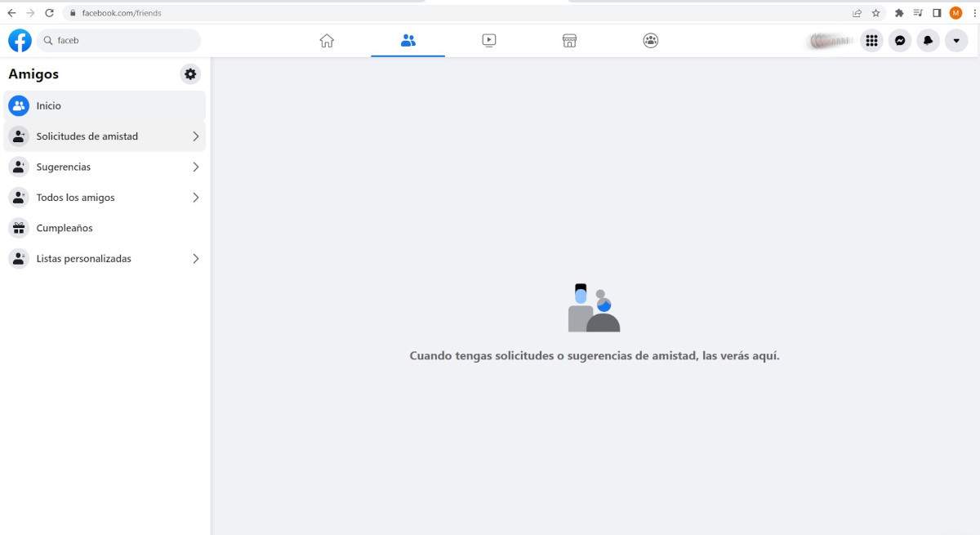Open the Groups tab icon
Viewport: 980px width, 535px height.
coord(651,40)
